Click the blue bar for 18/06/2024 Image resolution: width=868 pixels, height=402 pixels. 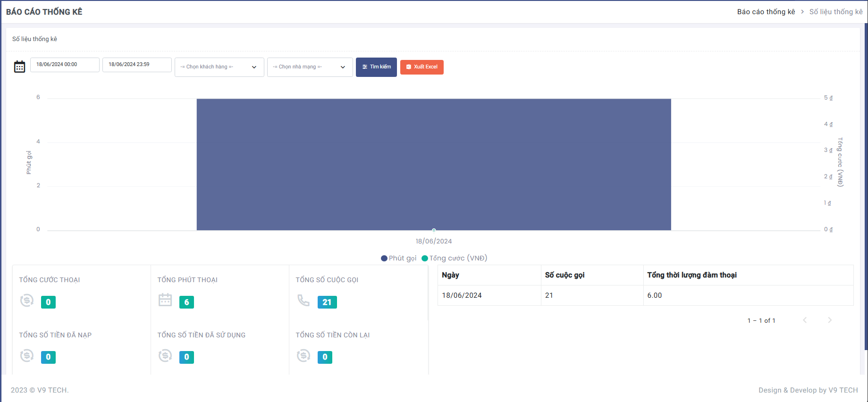click(433, 164)
